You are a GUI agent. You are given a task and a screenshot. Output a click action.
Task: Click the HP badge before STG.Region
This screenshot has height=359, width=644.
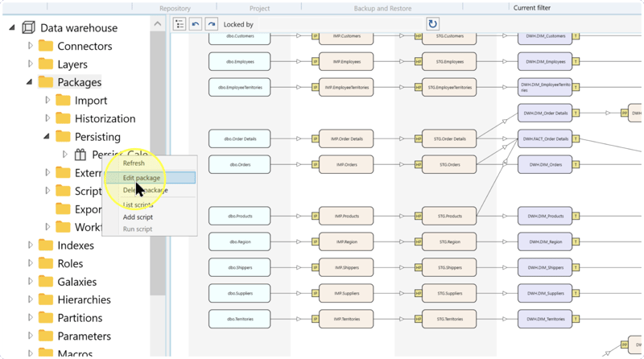click(418, 242)
